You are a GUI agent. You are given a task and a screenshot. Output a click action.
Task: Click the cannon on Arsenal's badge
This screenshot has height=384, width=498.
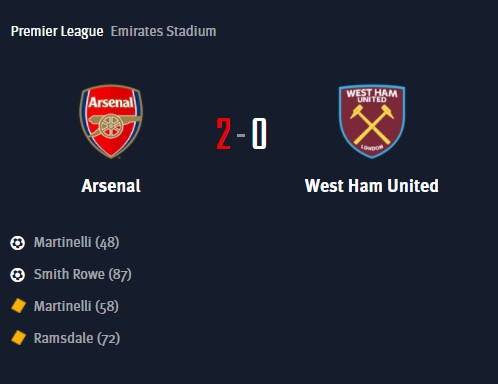tap(113, 125)
